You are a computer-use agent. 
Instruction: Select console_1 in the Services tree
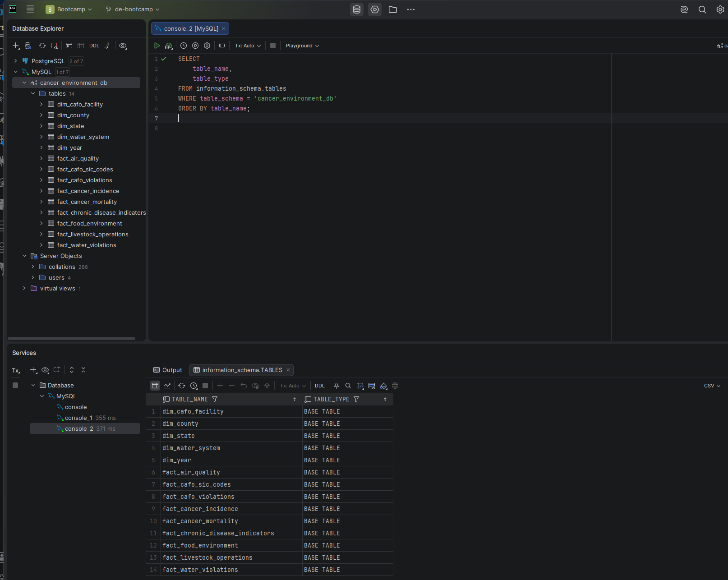[78, 418]
